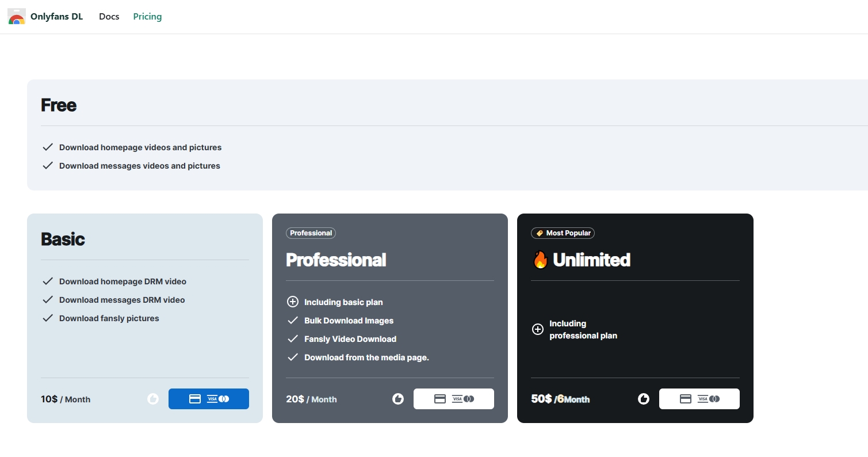
Task: Click checkmark beside Download from the media page
Action: pos(293,357)
